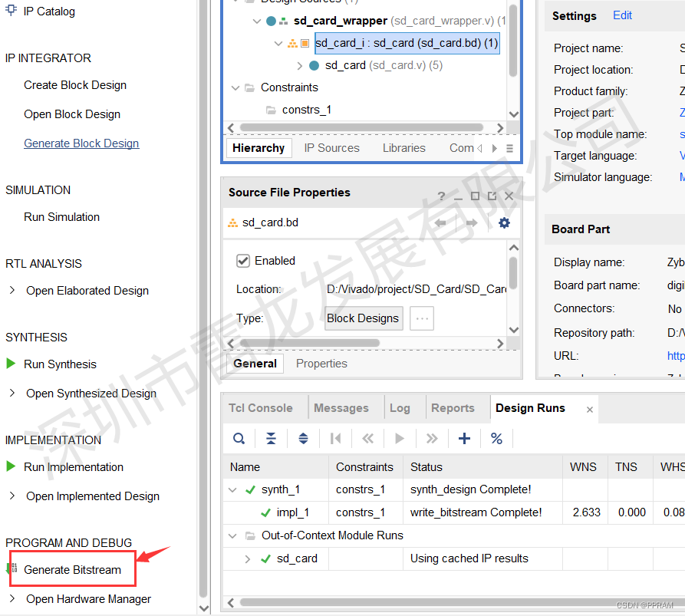Open the Sources tab list menu icon
Screen dimensions: 685x616
coord(509,149)
